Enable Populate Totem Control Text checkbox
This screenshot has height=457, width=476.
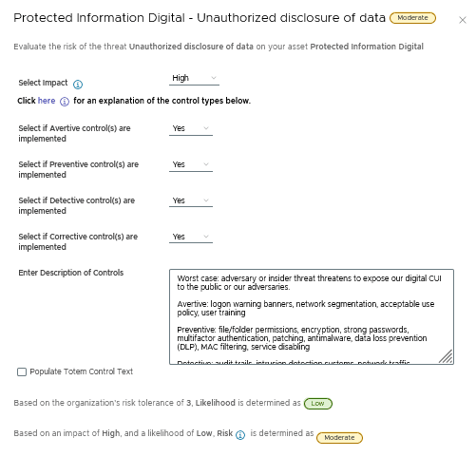pyautogui.click(x=22, y=371)
